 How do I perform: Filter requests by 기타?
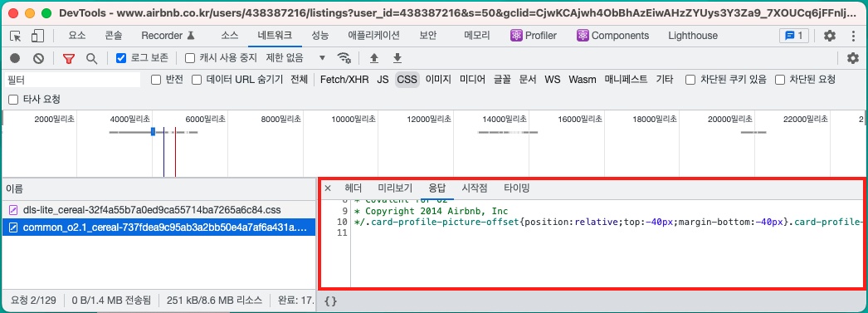pos(665,80)
